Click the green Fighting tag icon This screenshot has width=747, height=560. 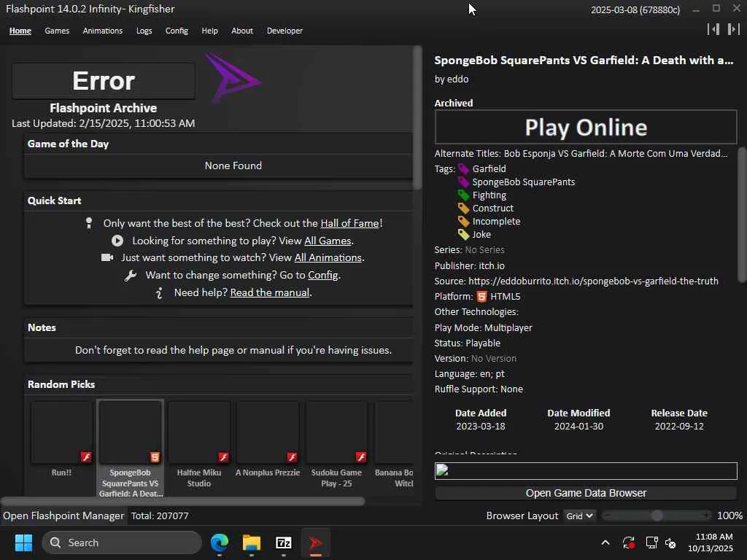pyautogui.click(x=463, y=195)
